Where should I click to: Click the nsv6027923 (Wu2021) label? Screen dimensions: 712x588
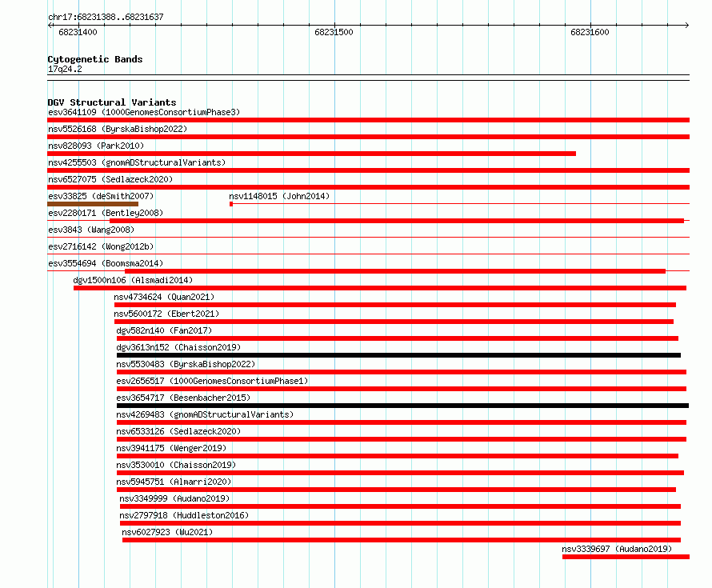pyautogui.click(x=167, y=532)
